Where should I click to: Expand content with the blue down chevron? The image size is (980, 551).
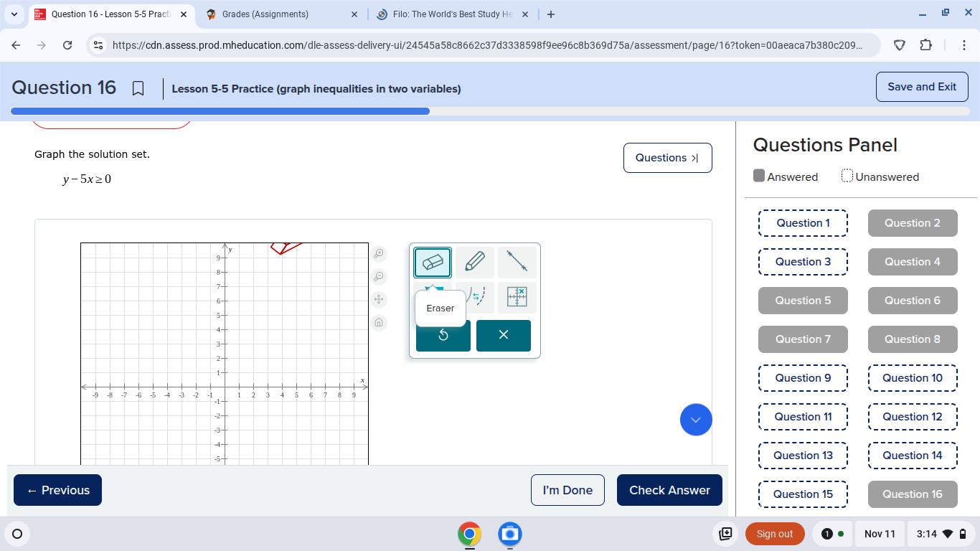[x=695, y=419]
